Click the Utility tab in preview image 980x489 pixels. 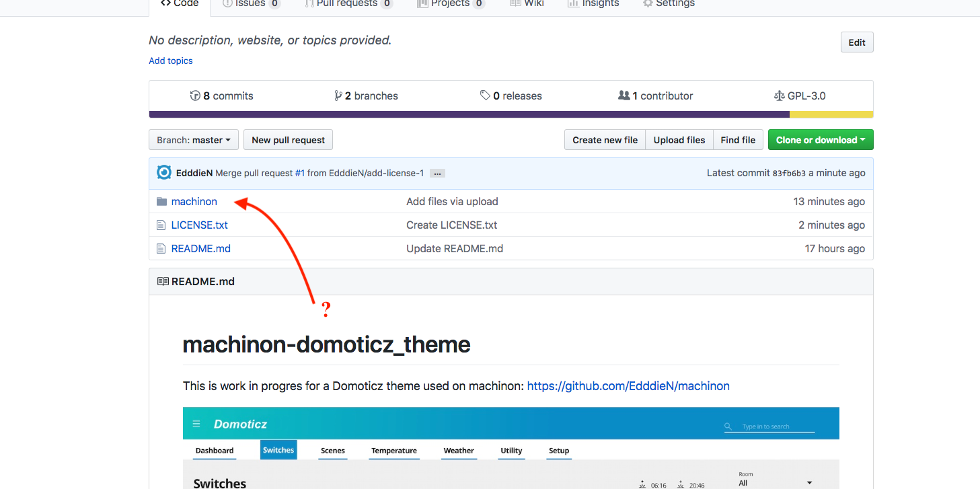(511, 451)
